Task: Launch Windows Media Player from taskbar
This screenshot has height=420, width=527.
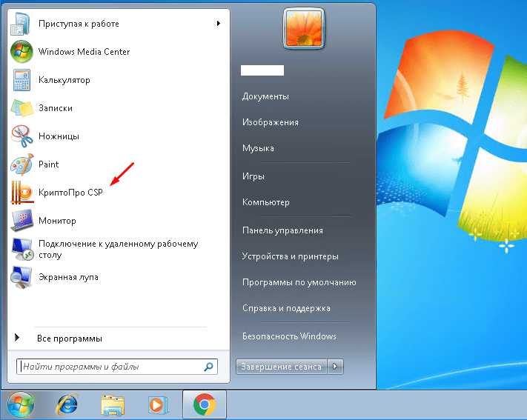Action: [158, 405]
